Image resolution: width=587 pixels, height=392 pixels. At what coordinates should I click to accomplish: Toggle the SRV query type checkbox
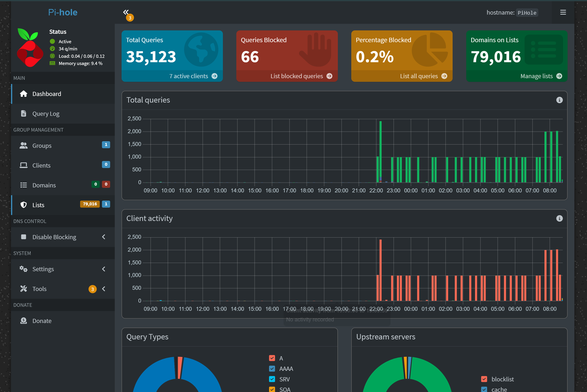pyautogui.click(x=272, y=379)
